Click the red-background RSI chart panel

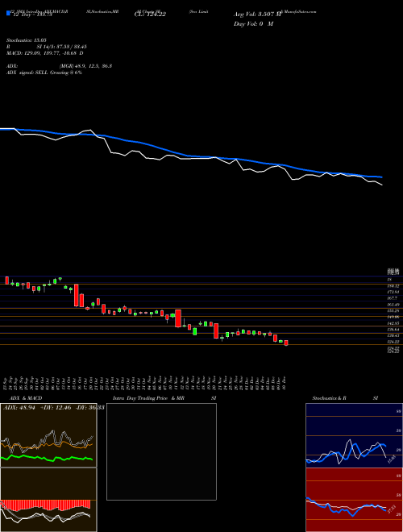(x=354, y=500)
